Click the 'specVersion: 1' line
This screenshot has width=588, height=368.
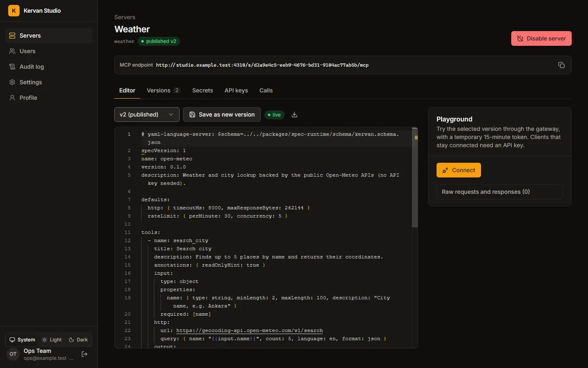163,150
